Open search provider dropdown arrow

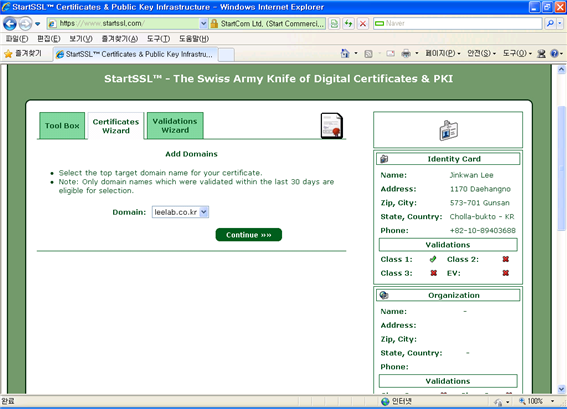tap(560, 24)
